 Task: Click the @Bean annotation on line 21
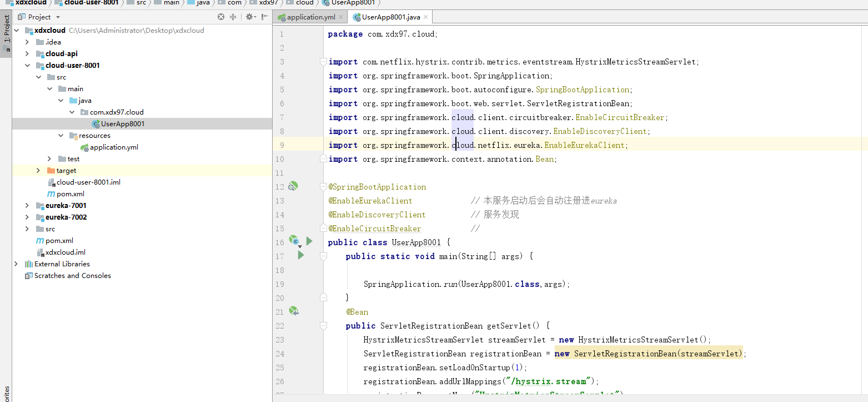[x=357, y=312]
